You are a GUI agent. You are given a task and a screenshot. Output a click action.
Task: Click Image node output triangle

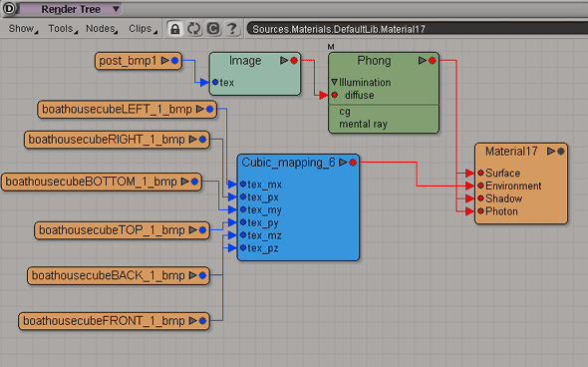click(x=284, y=61)
